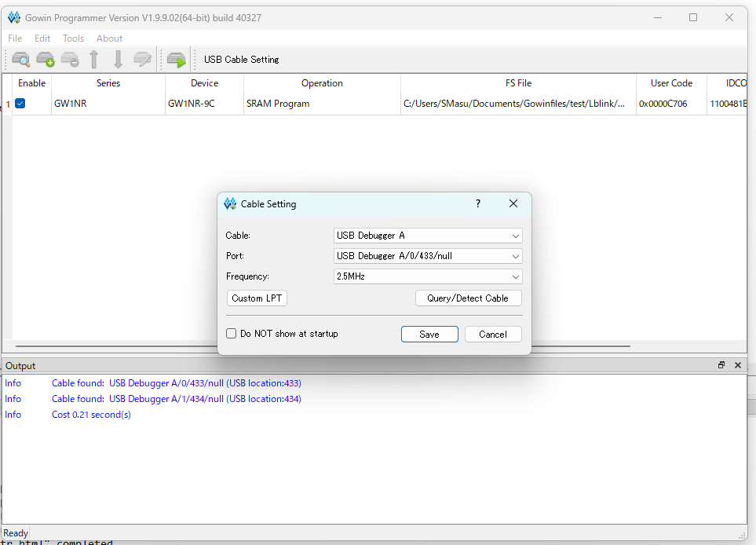Maximize the Gowin Programmer window
Screen dimensions: 756x545
(x=693, y=18)
